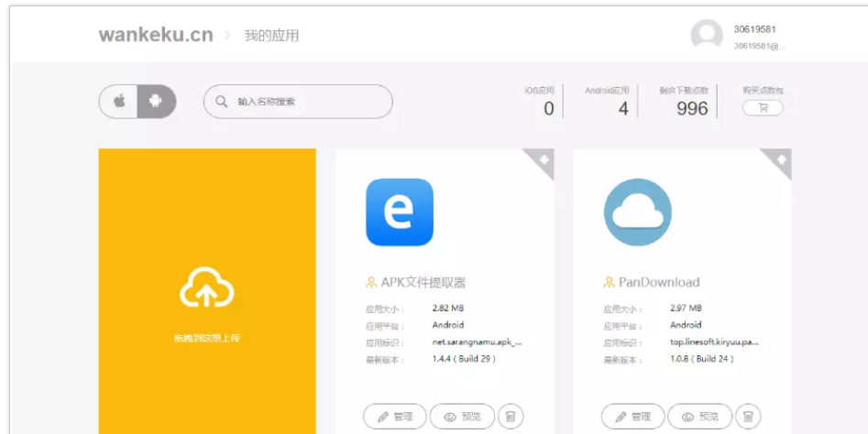Open the APK文件提取器 app icon
This screenshot has height=434, width=868.
pyautogui.click(x=400, y=212)
